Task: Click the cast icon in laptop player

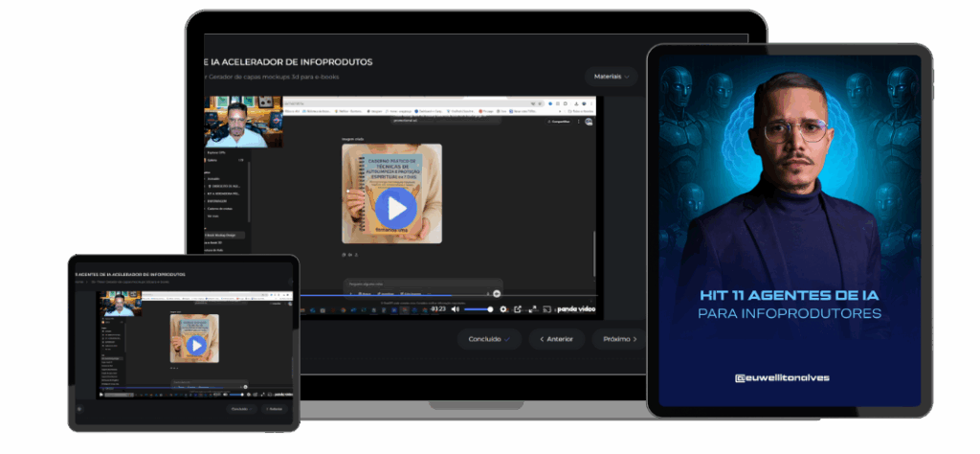Action: (x=546, y=309)
